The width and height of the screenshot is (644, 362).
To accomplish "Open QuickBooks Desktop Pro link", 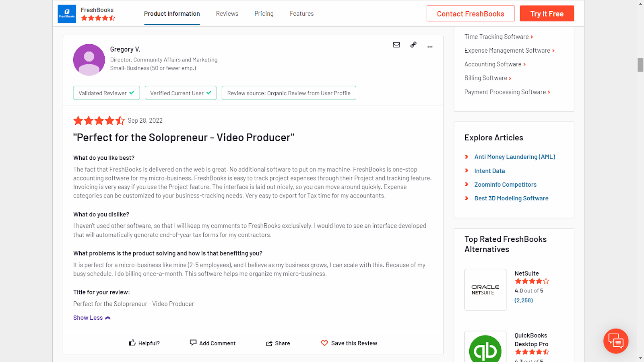I will click(x=531, y=340).
